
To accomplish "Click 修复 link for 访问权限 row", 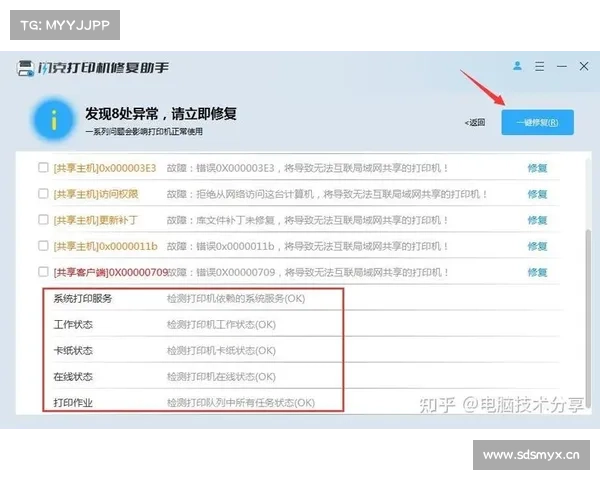I will tap(537, 194).
